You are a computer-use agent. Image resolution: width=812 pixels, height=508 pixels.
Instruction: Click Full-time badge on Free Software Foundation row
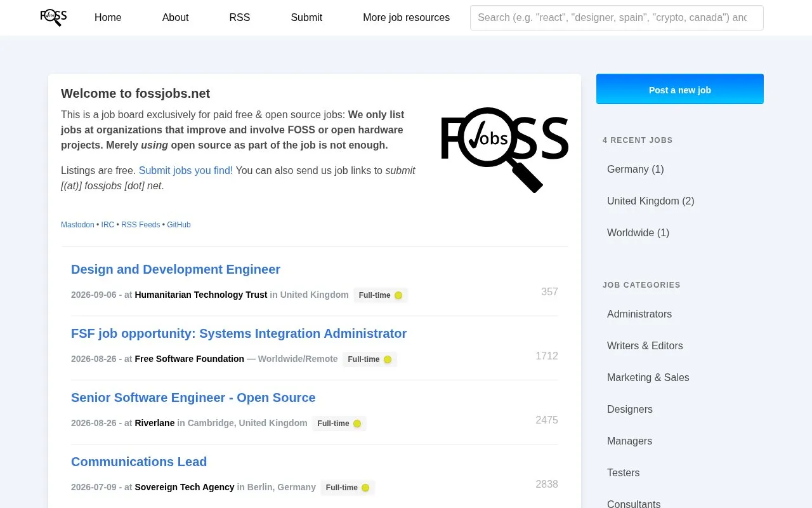[370, 359]
